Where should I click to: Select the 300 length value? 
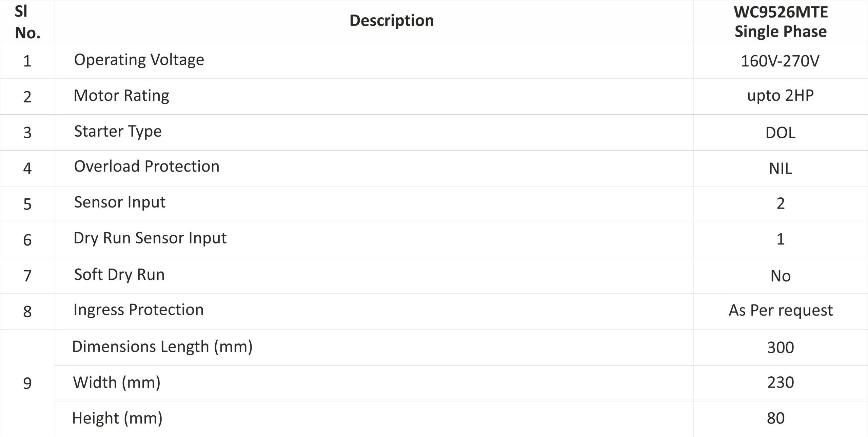[x=780, y=347]
